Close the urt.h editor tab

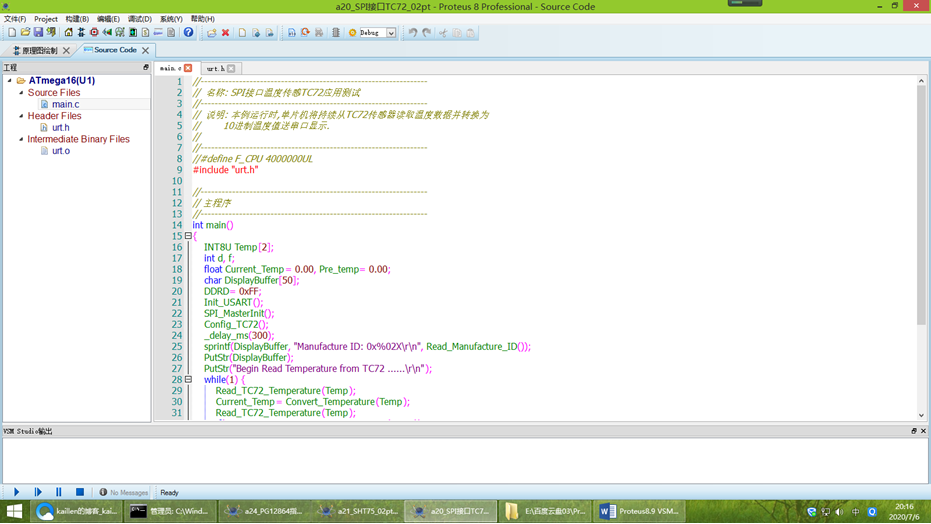(231, 68)
